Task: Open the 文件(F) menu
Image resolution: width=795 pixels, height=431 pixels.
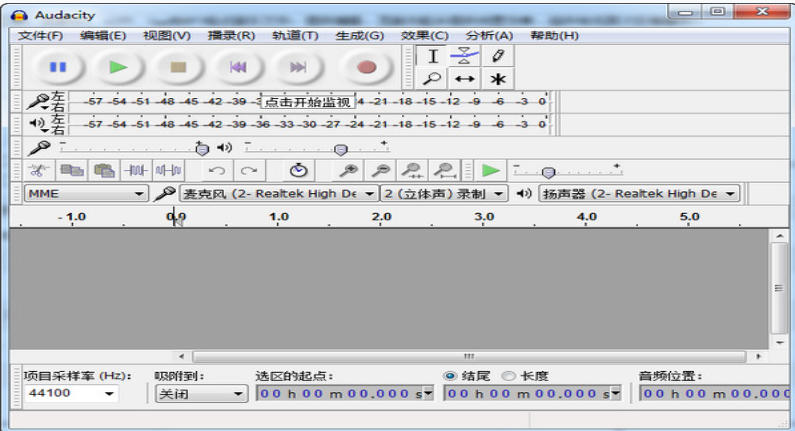Action: pos(40,35)
